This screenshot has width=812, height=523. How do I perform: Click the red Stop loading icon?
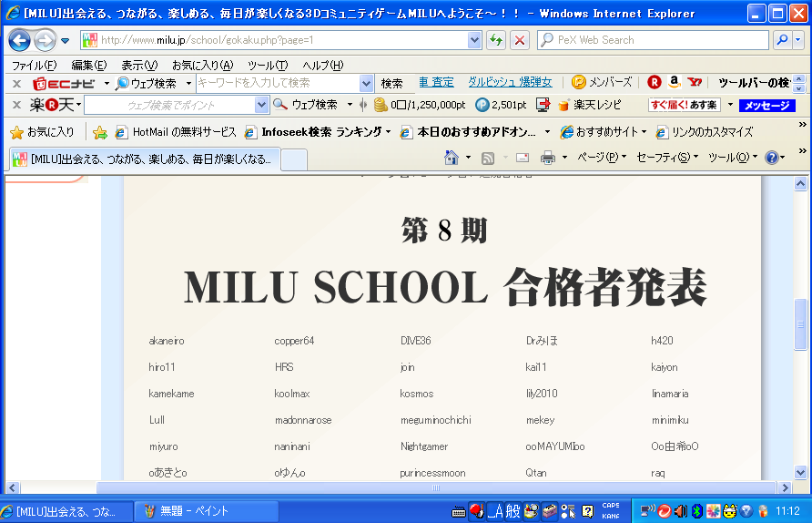tap(520, 40)
